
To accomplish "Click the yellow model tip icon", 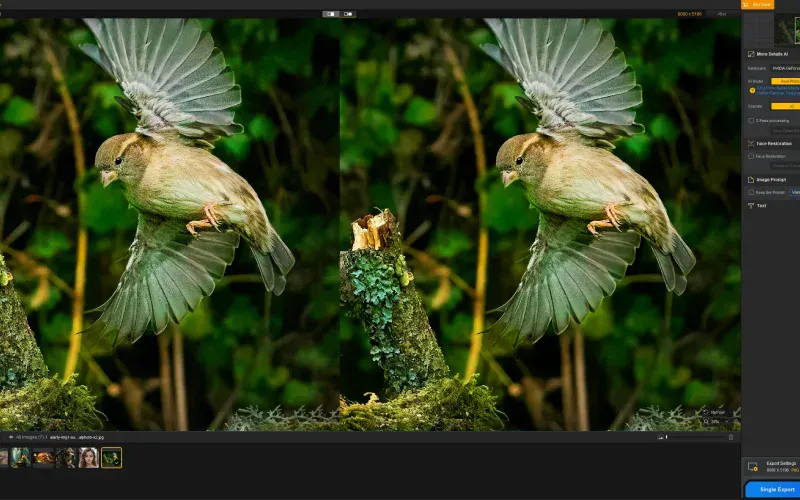I will coord(752,91).
